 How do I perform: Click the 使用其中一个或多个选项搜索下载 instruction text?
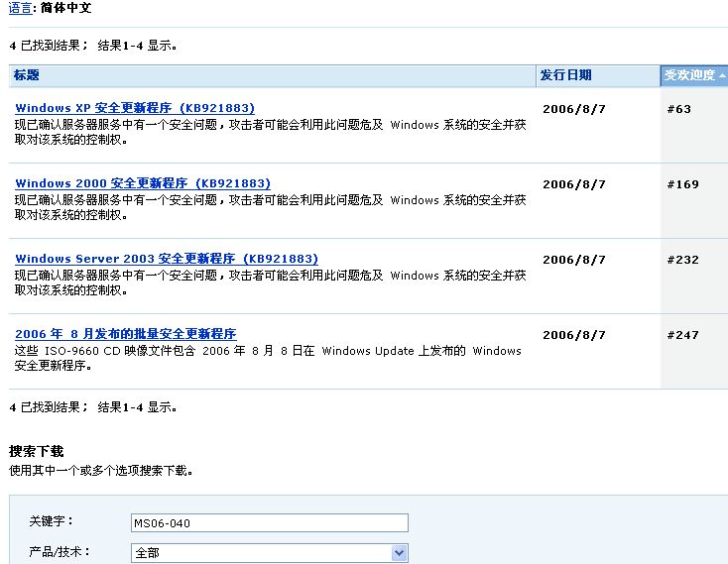pos(100,470)
